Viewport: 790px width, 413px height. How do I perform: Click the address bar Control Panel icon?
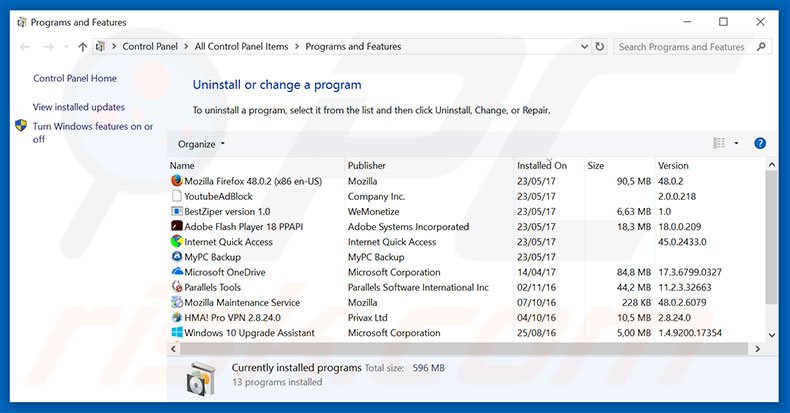[x=100, y=46]
